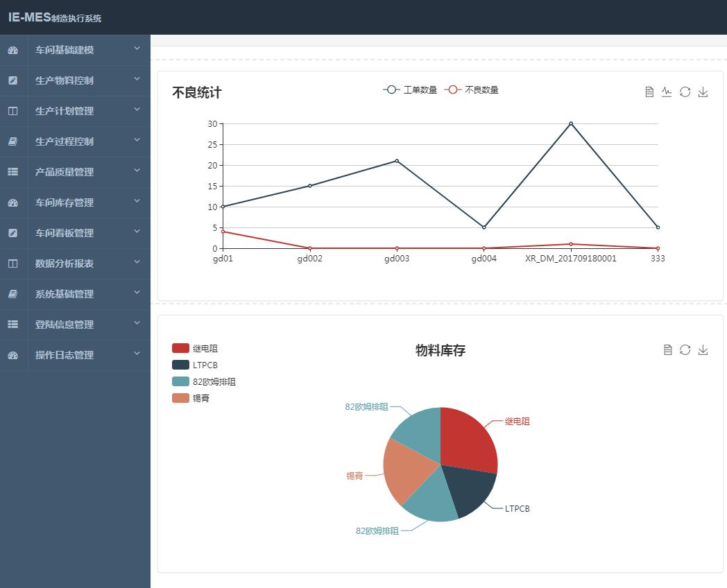Open the 生产计划管理 menu item
This screenshot has height=588, width=727.
65,111
